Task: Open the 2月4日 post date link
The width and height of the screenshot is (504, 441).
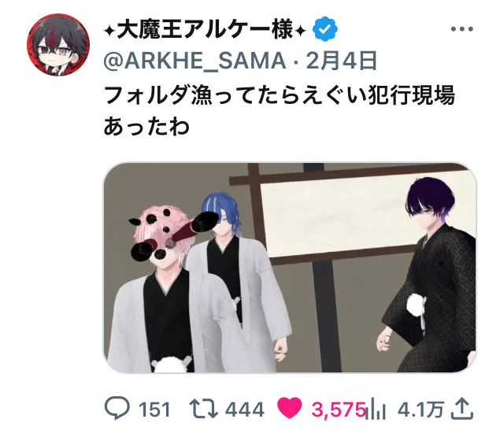Action: click(x=342, y=61)
